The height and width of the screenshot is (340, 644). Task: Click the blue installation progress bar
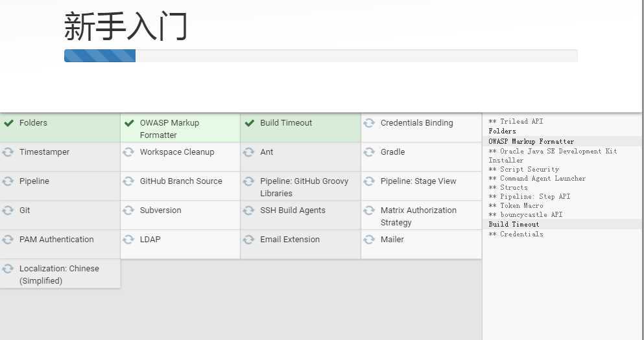[100, 56]
